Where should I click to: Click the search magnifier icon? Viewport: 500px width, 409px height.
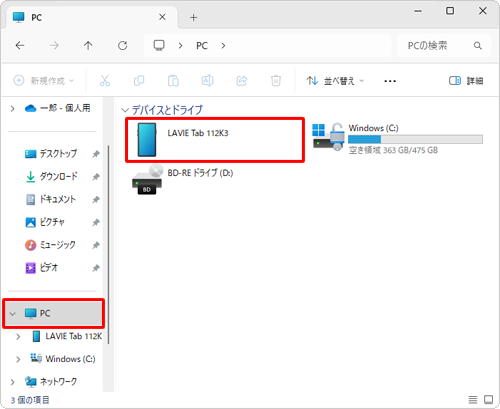(478, 45)
